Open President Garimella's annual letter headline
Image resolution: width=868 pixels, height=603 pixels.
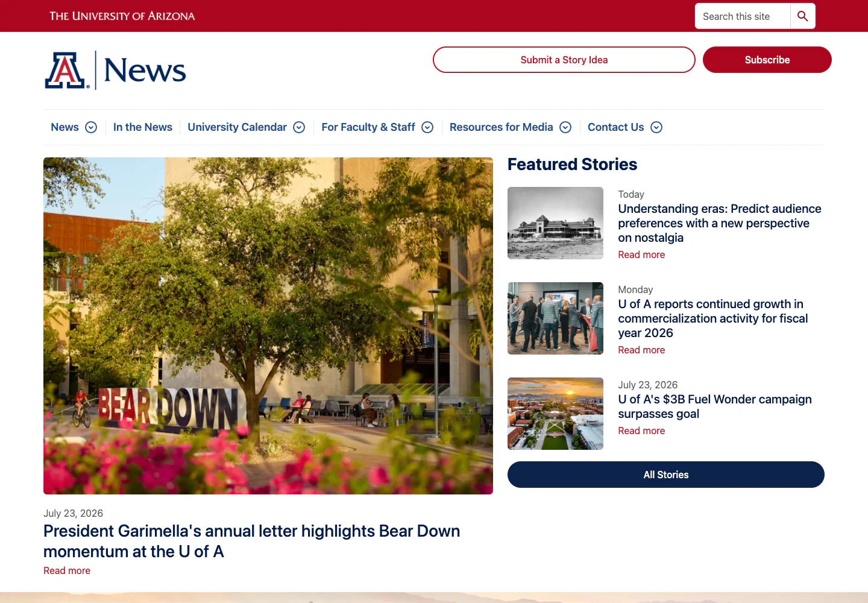tap(251, 541)
